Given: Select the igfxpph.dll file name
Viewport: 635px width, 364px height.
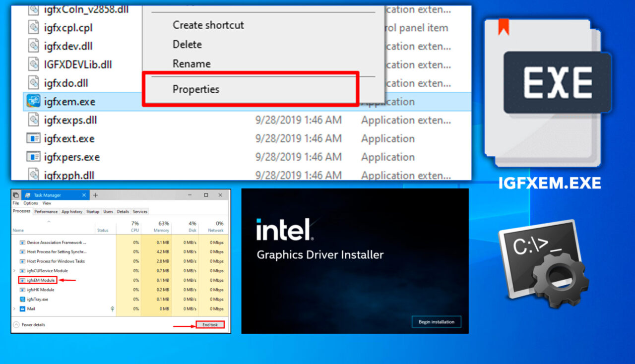Looking at the screenshot, I should pos(69,175).
